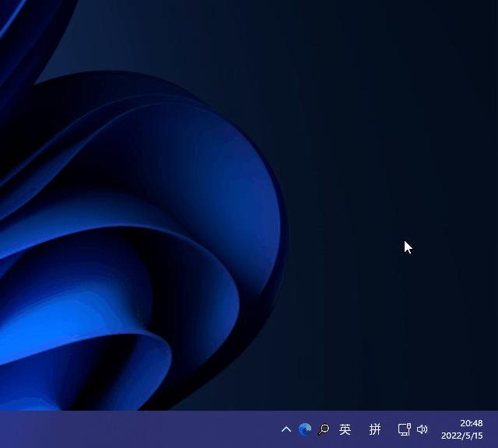This screenshot has height=448, width=498.
Task: Toggle the 拼 Pinyin input mode indicator
Action: coord(375,429)
